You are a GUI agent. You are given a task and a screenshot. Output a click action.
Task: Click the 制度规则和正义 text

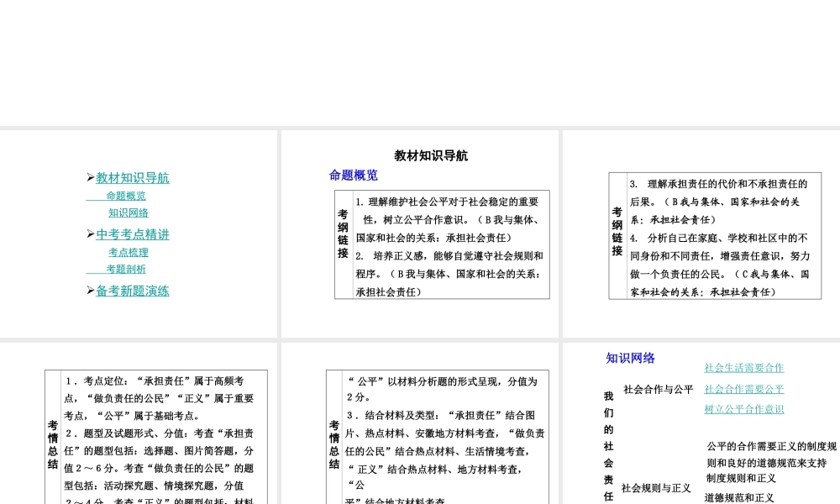click(x=742, y=478)
